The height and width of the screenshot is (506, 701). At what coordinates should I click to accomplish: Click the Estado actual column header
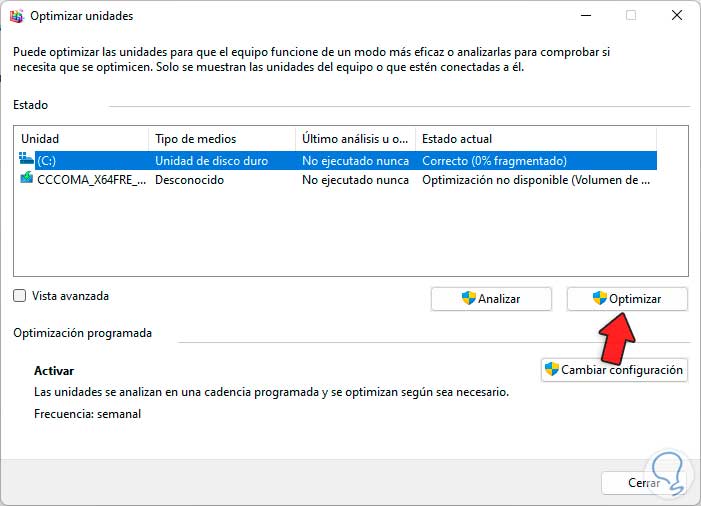click(x=535, y=139)
